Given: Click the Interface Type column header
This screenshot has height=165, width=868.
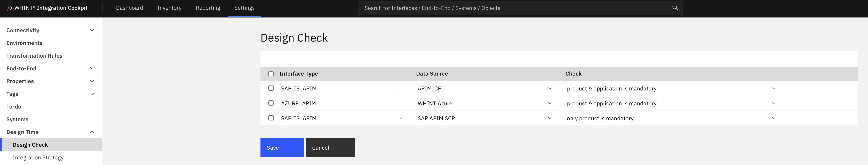Looking at the screenshot, I should [299, 74].
